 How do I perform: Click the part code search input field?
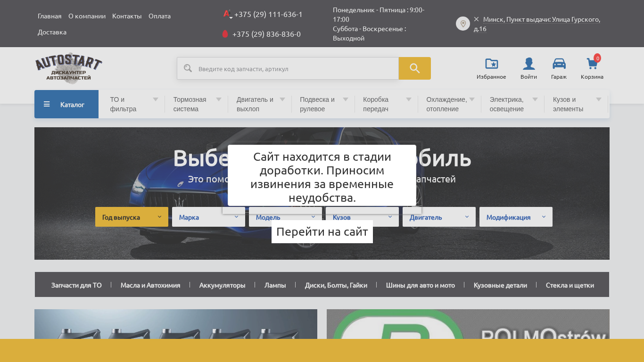coord(288,68)
